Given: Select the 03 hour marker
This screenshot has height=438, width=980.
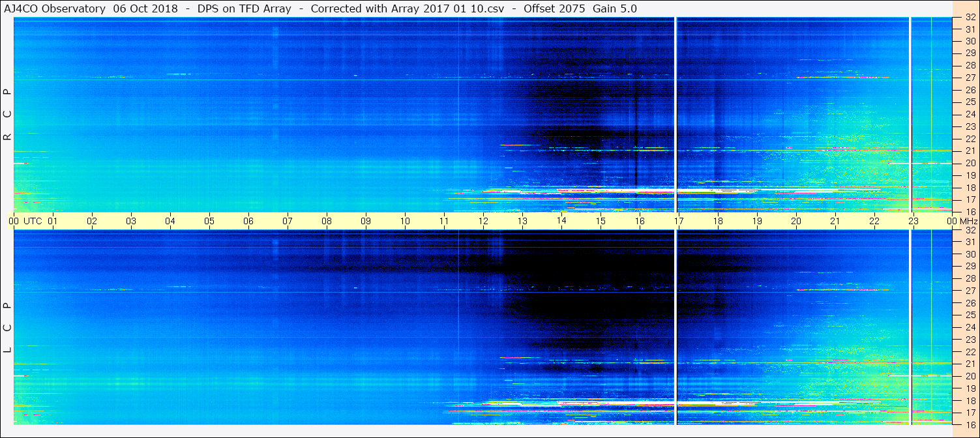Looking at the screenshot, I should click(x=131, y=221).
